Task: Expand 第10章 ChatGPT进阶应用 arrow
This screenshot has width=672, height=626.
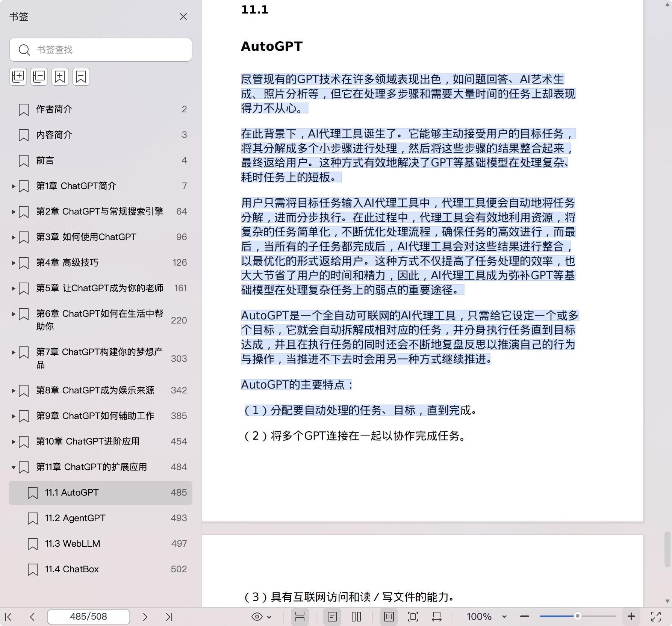Action: click(x=14, y=442)
